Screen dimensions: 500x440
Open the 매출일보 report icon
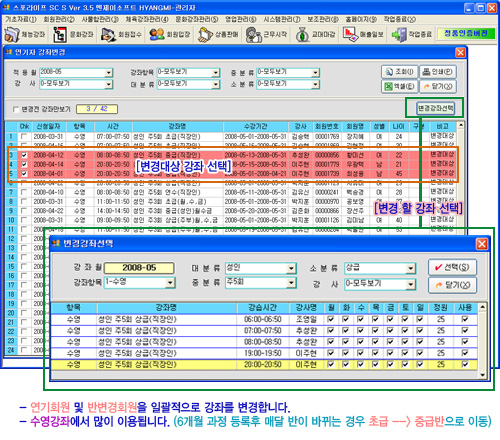click(x=364, y=34)
